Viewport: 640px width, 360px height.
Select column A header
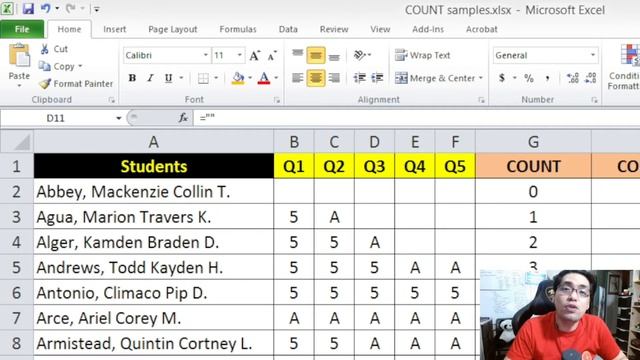[x=153, y=142]
